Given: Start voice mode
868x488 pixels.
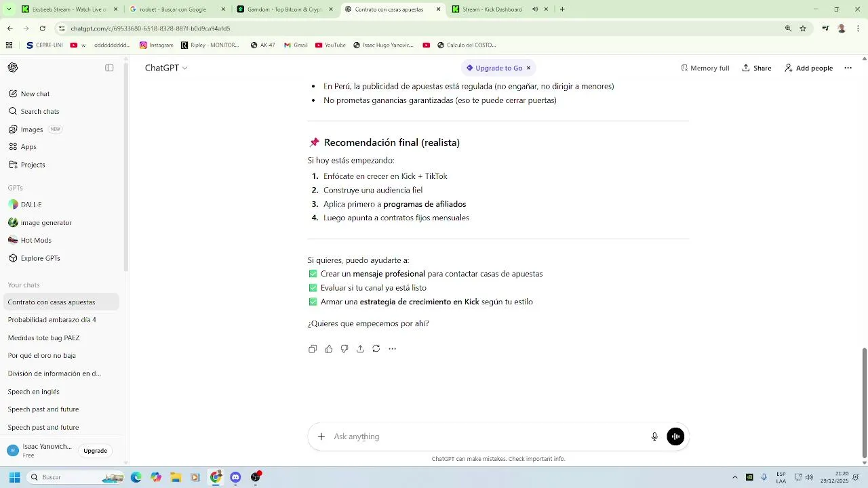Looking at the screenshot, I should click(675, 436).
